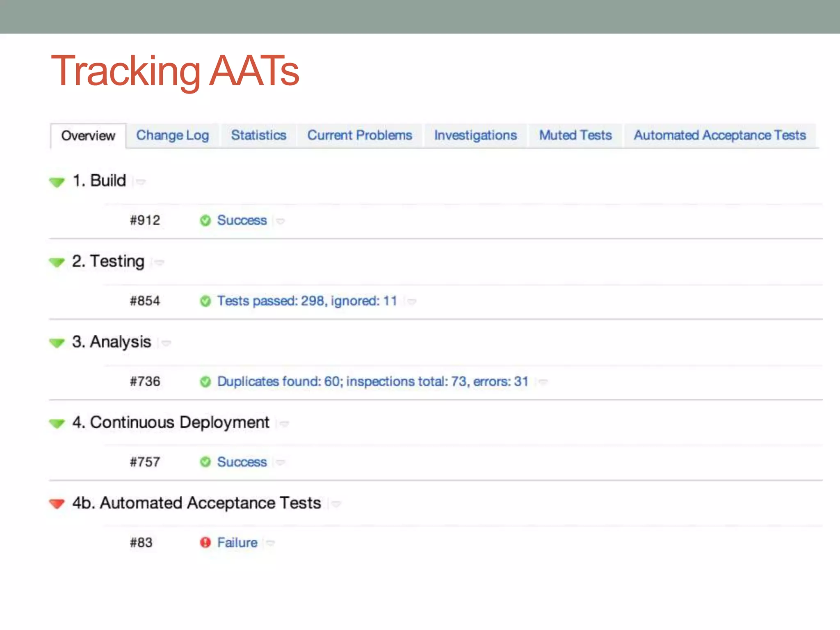Image resolution: width=840 pixels, height=630 pixels.
Task: Click green status icon beside Tests passed
Action: point(205,301)
